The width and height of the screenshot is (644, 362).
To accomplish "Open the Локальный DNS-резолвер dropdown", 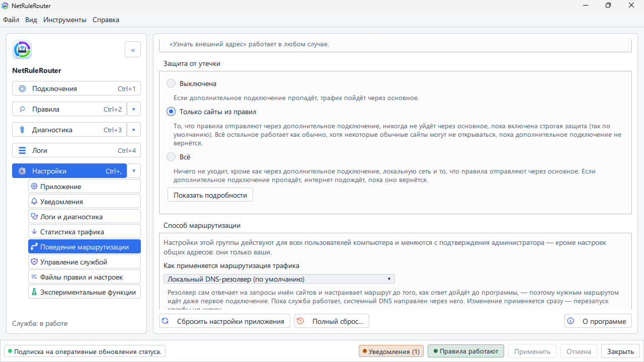I will 279,279.
